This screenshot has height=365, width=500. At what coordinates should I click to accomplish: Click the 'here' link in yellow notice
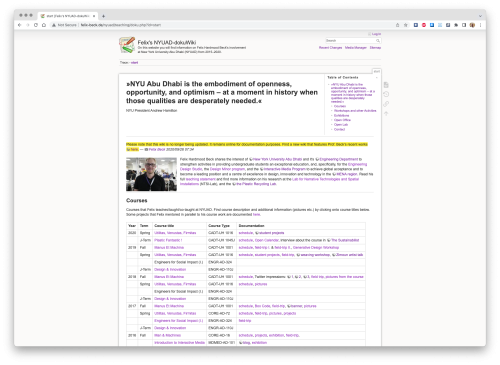(x=134, y=149)
